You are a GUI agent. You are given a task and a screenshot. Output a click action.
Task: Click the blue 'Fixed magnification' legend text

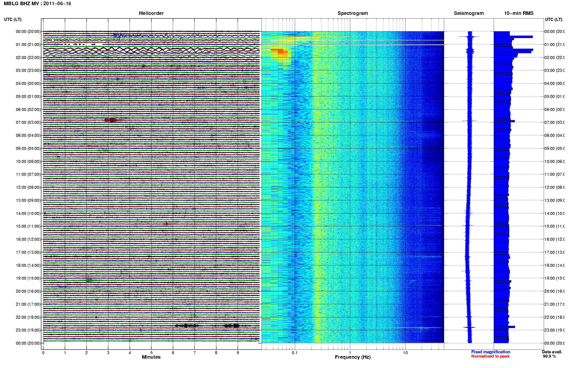coord(491,352)
